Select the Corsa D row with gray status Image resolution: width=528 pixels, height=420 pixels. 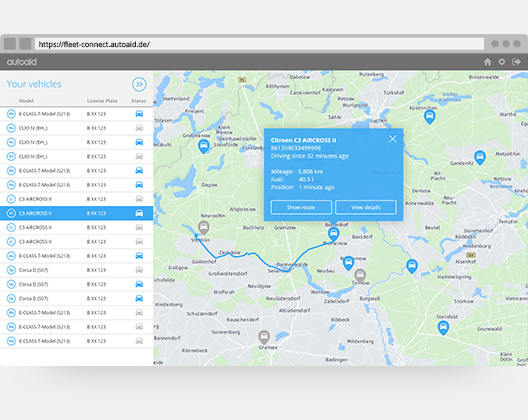(x=76, y=270)
